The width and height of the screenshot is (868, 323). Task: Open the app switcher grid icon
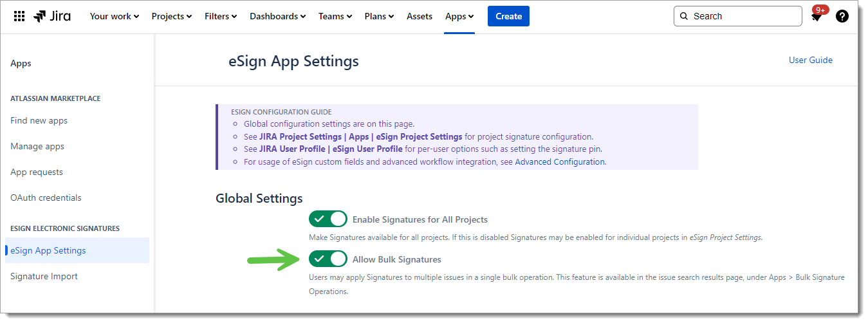(x=19, y=16)
